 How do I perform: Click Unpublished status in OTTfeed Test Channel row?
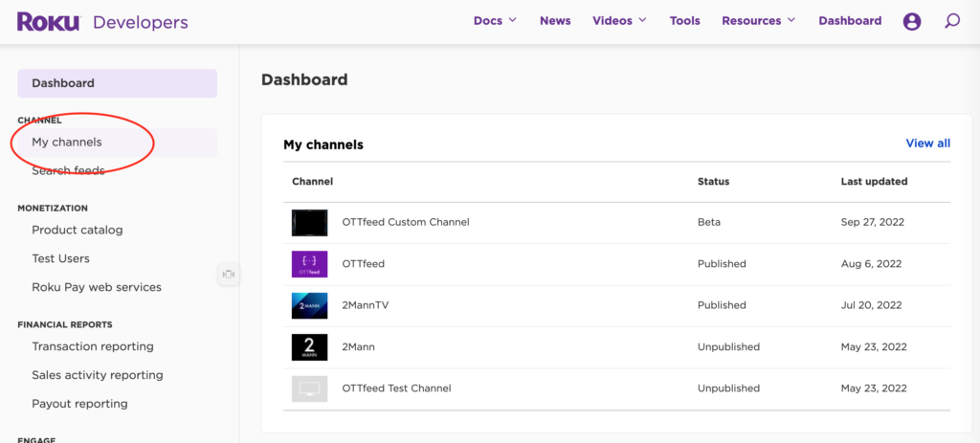pyautogui.click(x=728, y=388)
